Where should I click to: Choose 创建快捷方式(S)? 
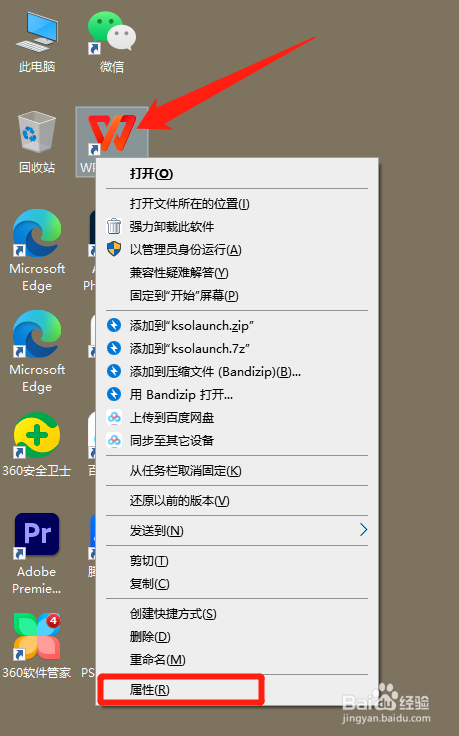pyautogui.click(x=237, y=613)
